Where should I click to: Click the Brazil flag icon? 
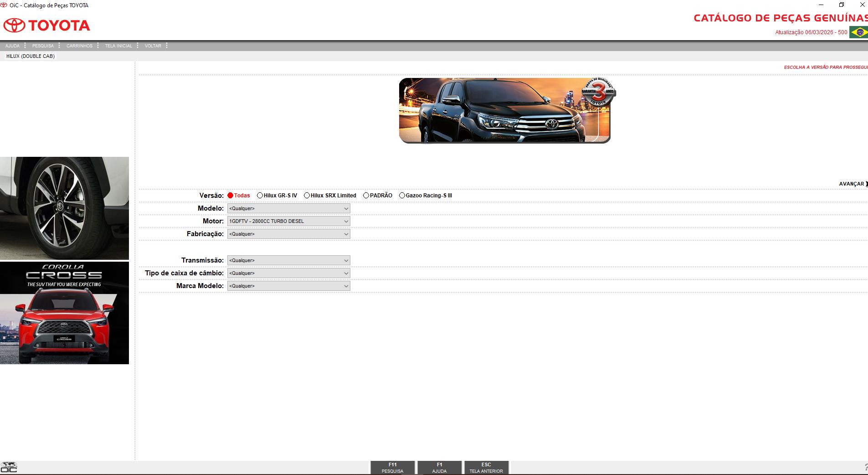pos(859,32)
